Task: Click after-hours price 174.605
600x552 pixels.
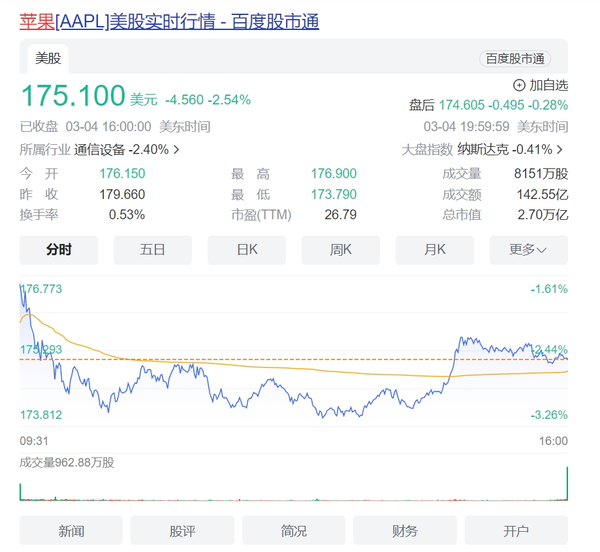Action: pyautogui.click(x=461, y=105)
